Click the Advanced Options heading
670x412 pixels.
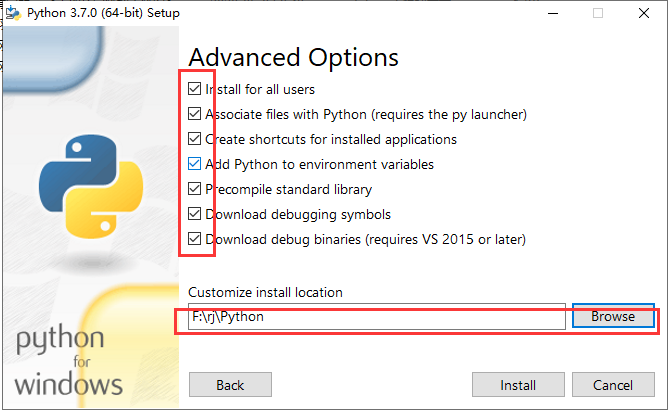pyautogui.click(x=294, y=57)
